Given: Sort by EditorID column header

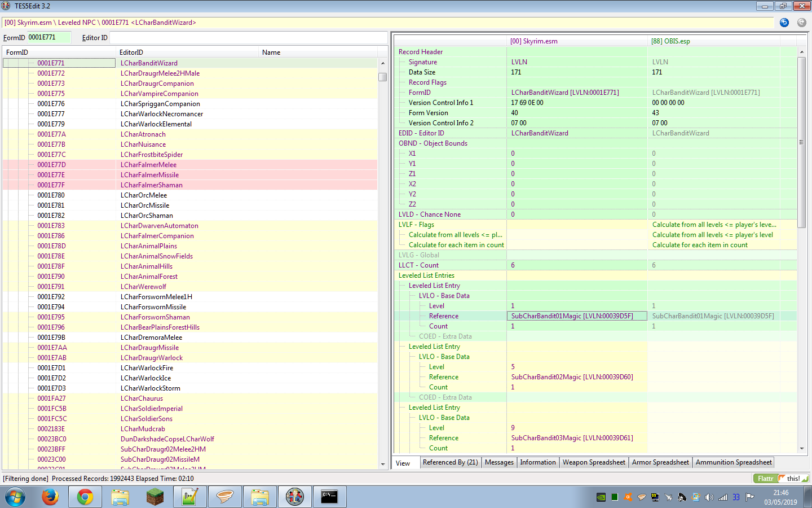Looking at the screenshot, I should click(x=188, y=52).
